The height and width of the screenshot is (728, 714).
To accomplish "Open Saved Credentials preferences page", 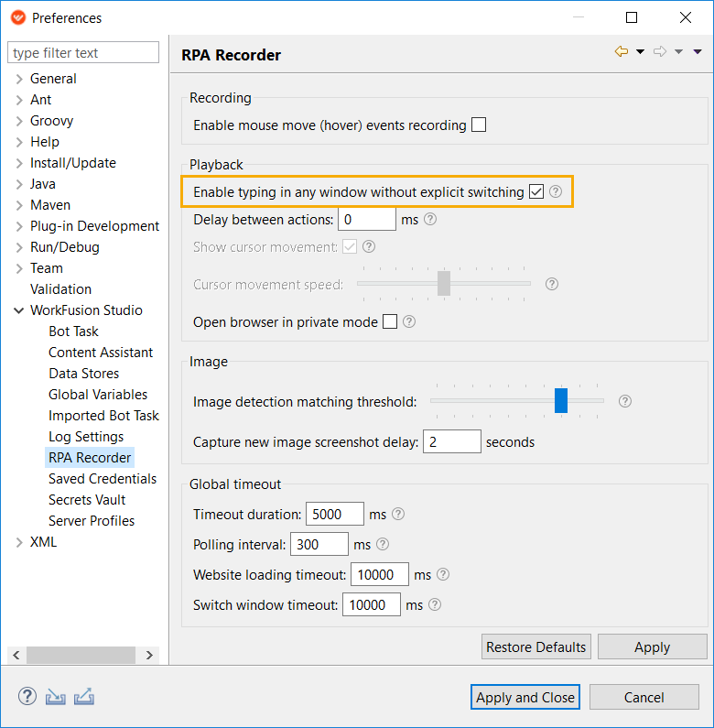I will click(x=103, y=479).
